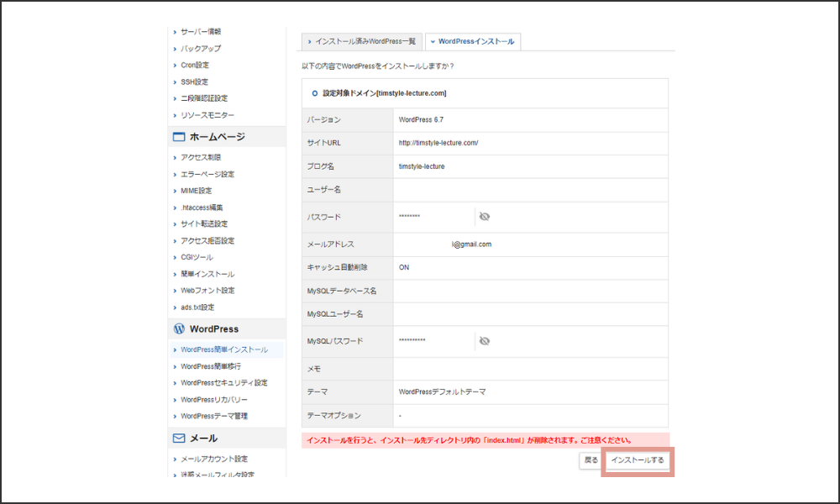This screenshot has height=504, width=840.
Task: Open WordPressテーマ管理 link
Action: click(x=213, y=416)
